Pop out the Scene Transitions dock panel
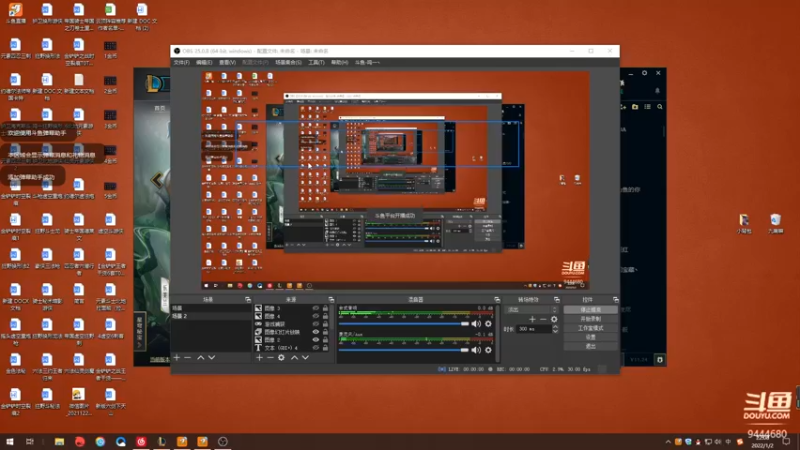800x450 pixels. pos(557,299)
